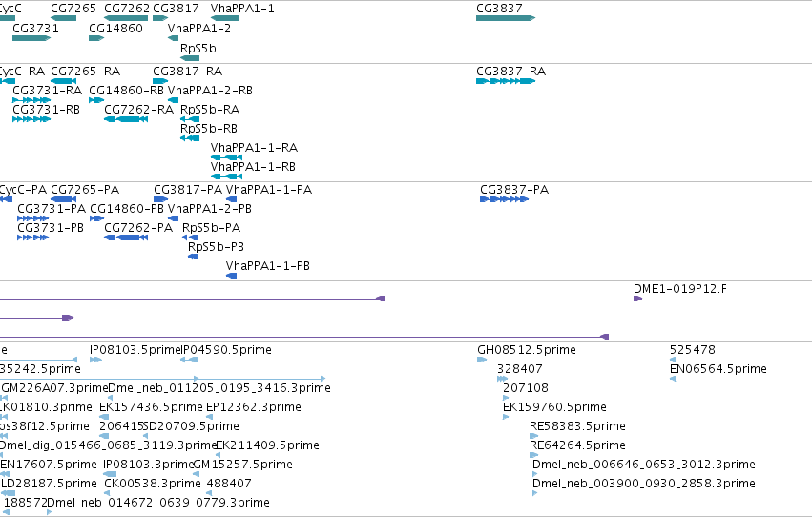The width and height of the screenshot is (812, 517).
Task: Click the IP04590.5prime EST
Action: (190, 361)
